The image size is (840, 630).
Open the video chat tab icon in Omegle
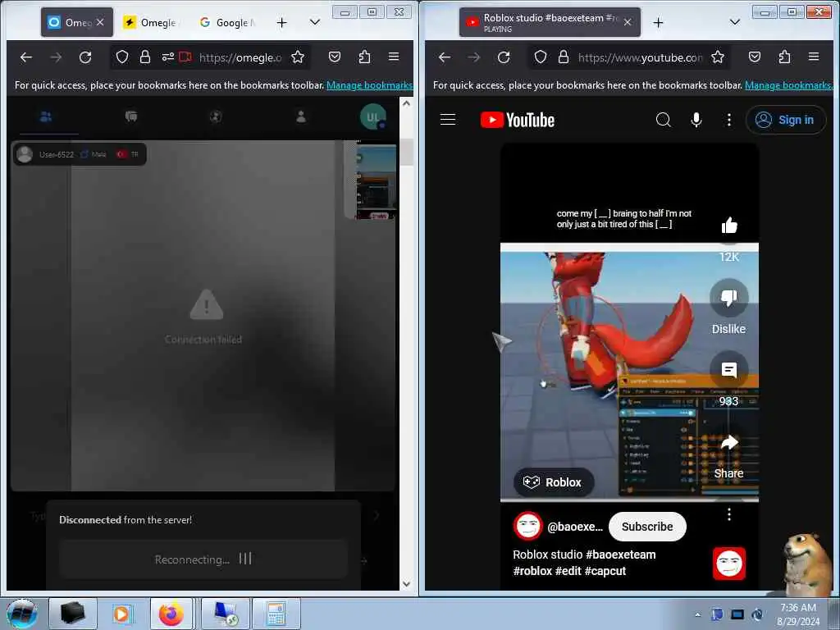[46, 116]
